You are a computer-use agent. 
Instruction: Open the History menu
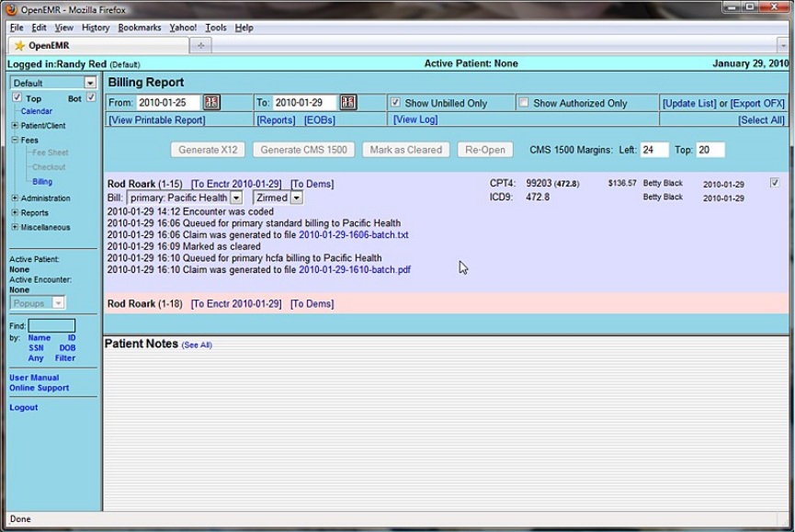96,28
